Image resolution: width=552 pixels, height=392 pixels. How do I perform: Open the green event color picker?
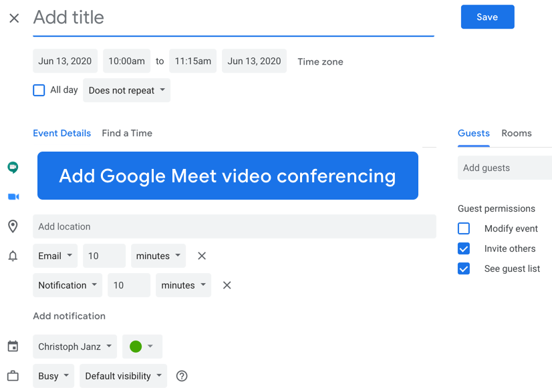[x=142, y=347]
